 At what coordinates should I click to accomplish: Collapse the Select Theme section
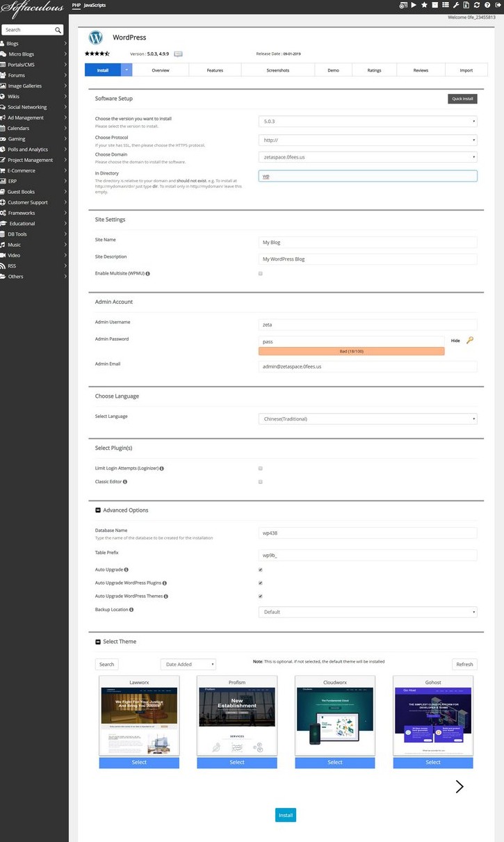tap(98, 641)
